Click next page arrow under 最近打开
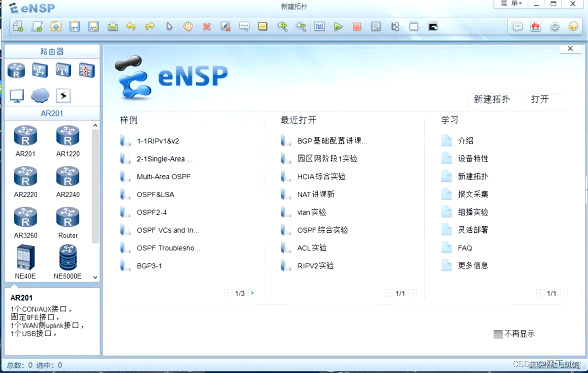 click(x=413, y=293)
